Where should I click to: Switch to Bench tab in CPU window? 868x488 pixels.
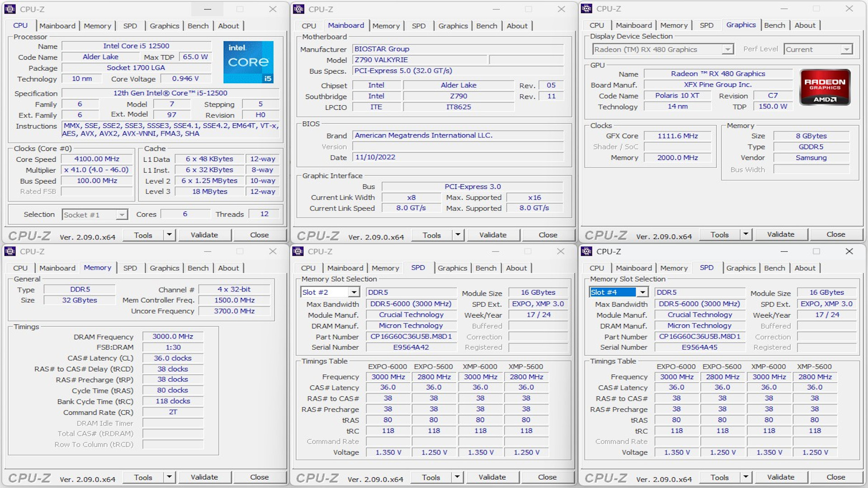click(x=198, y=26)
